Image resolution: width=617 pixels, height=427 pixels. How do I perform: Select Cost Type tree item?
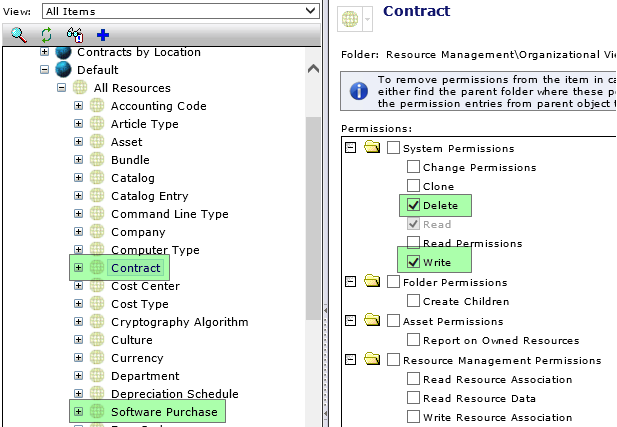point(140,304)
